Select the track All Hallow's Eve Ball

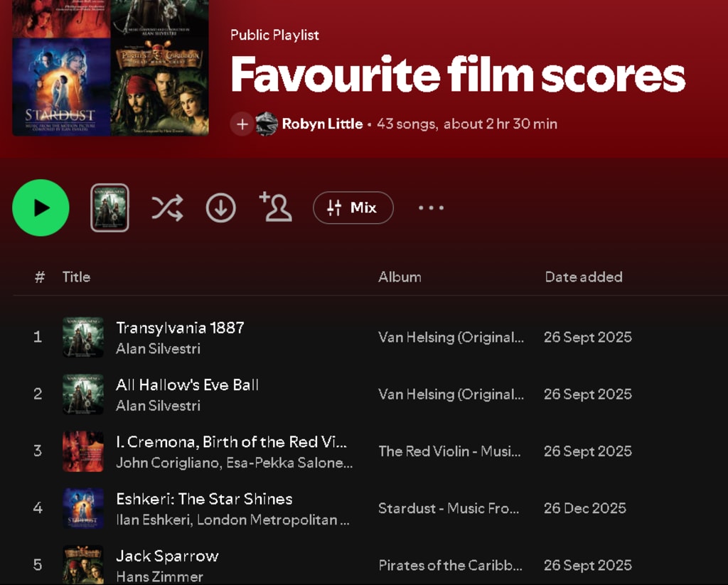(188, 385)
